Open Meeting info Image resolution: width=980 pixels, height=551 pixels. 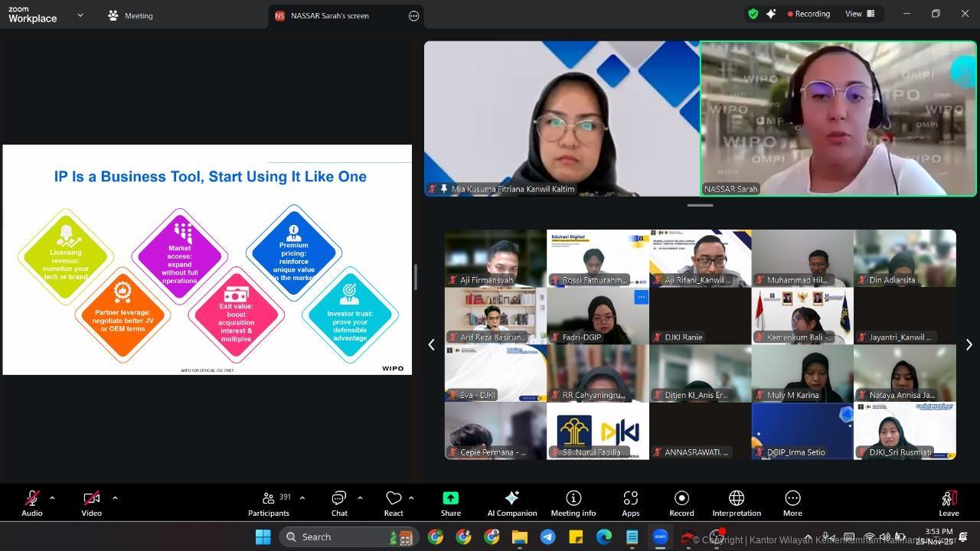coord(573,503)
